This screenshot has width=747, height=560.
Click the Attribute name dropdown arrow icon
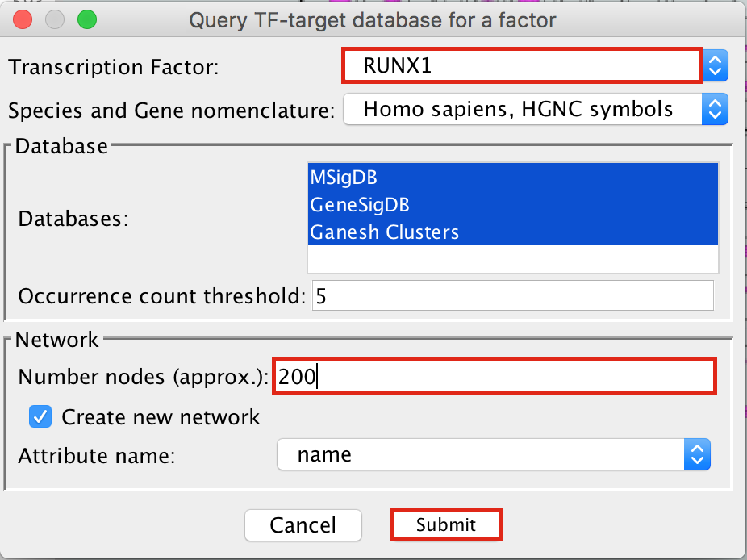point(697,455)
